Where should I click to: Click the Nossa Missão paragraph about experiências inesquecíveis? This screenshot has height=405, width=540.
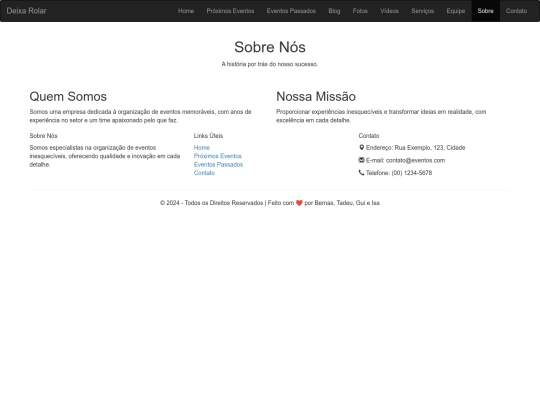[381, 116]
